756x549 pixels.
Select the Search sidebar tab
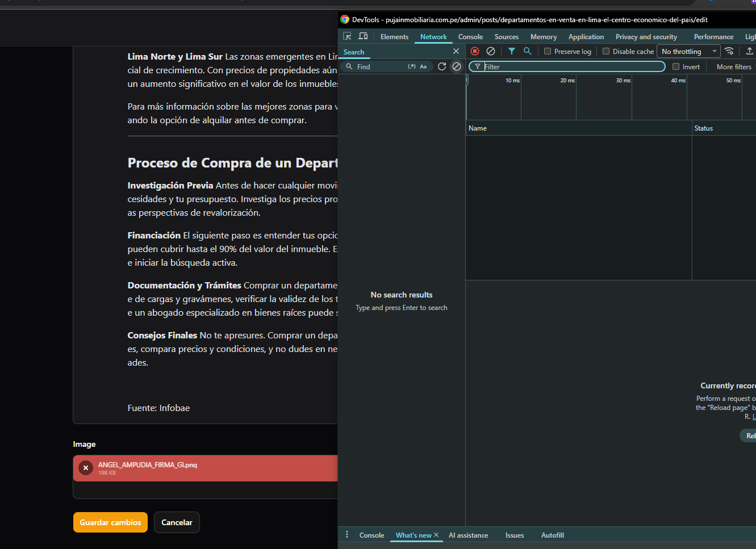354,52
